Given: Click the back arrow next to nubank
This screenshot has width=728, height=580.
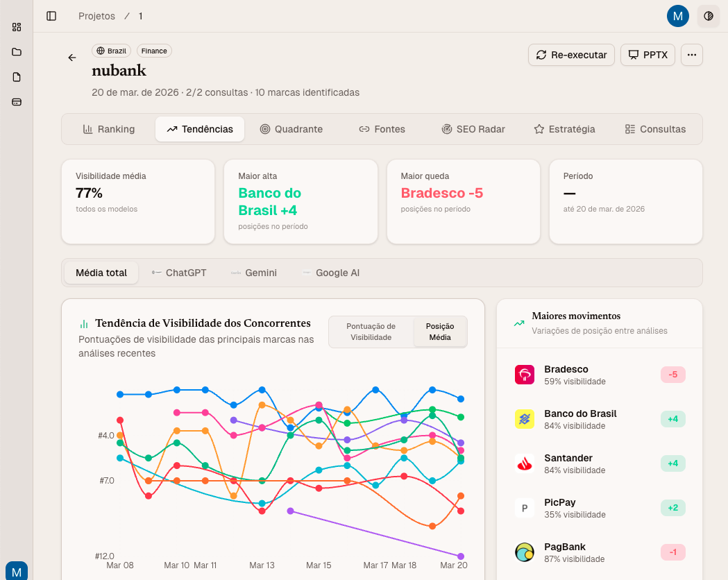Looking at the screenshot, I should point(72,58).
